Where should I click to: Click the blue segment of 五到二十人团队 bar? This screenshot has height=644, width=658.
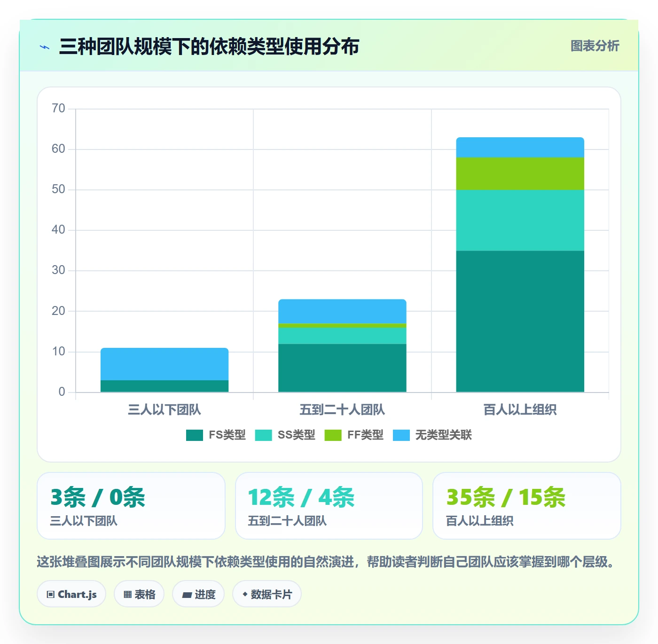pyautogui.click(x=342, y=312)
